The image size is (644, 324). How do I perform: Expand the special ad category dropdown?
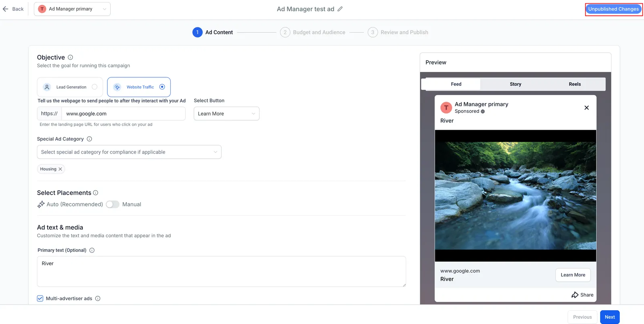[x=129, y=152]
